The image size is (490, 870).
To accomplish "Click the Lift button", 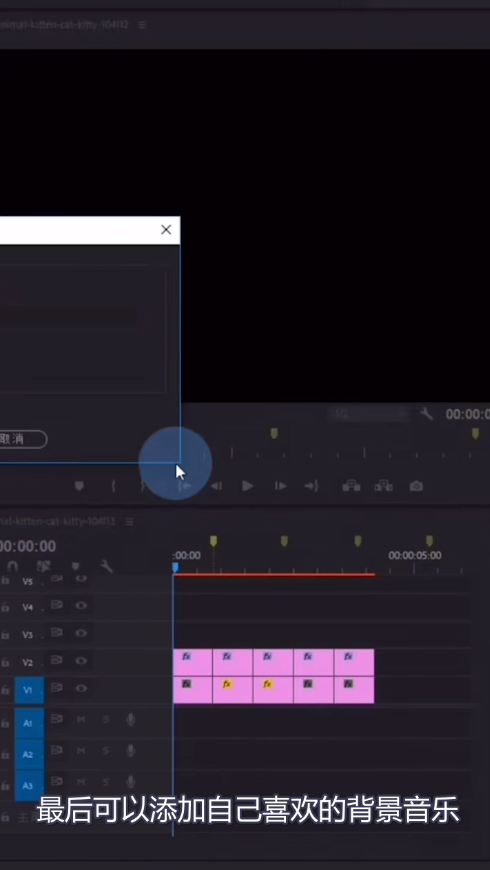I will (x=351, y=486).
